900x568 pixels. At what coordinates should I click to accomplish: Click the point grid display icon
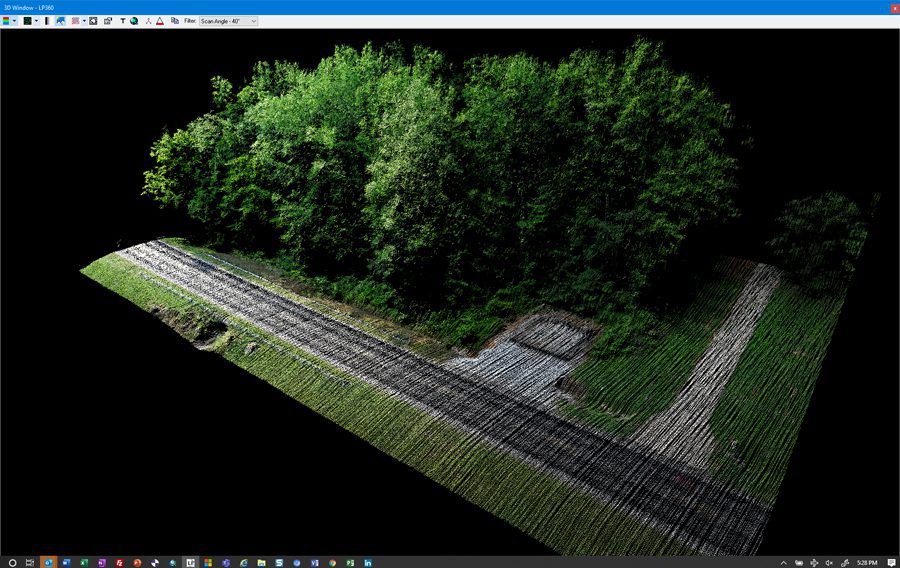[75, 21]
